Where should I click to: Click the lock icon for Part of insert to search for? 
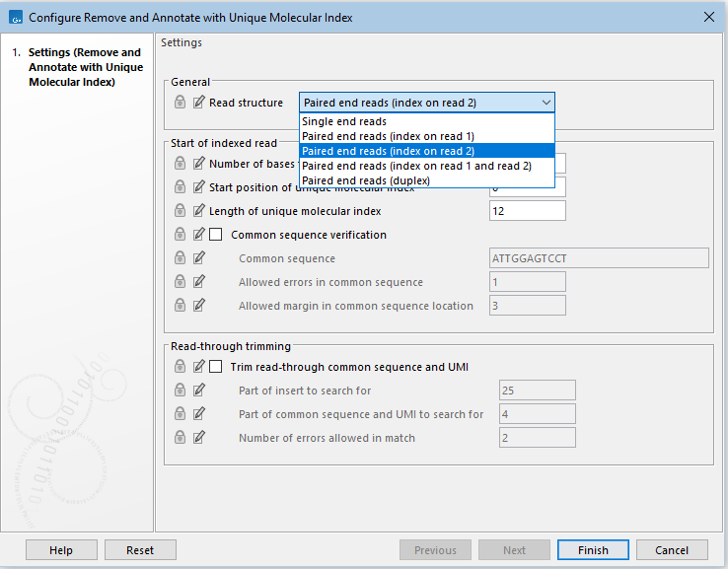point(180,391)
